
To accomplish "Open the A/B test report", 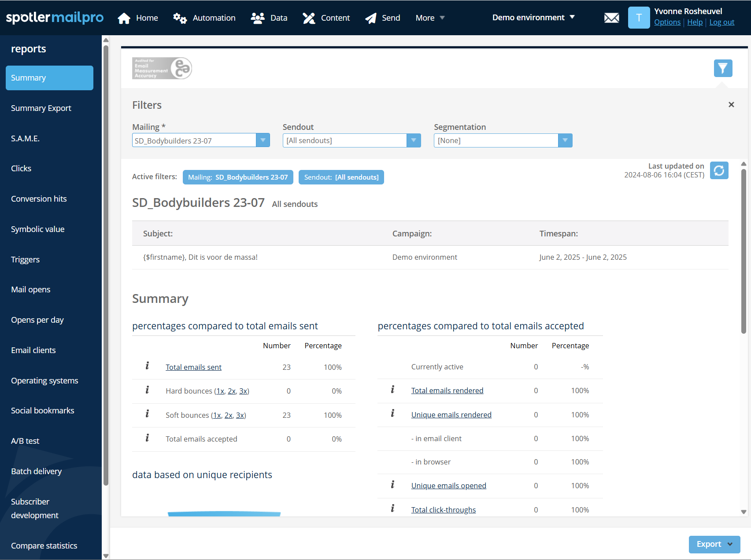I will (x=25, y=441).
